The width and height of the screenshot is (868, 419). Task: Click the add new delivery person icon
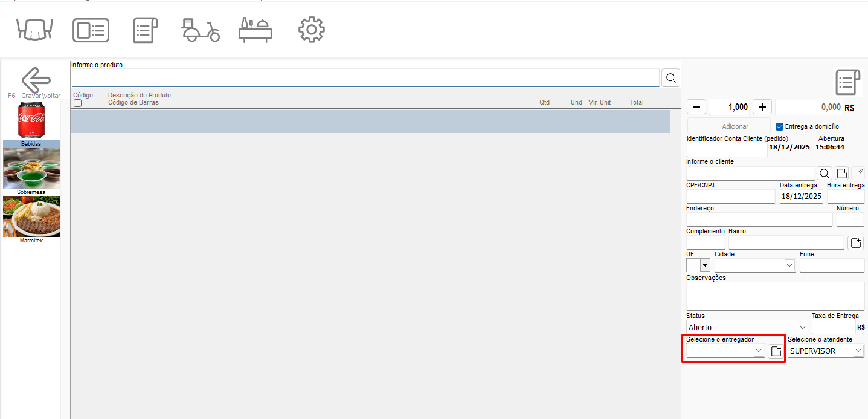point(776,351)
